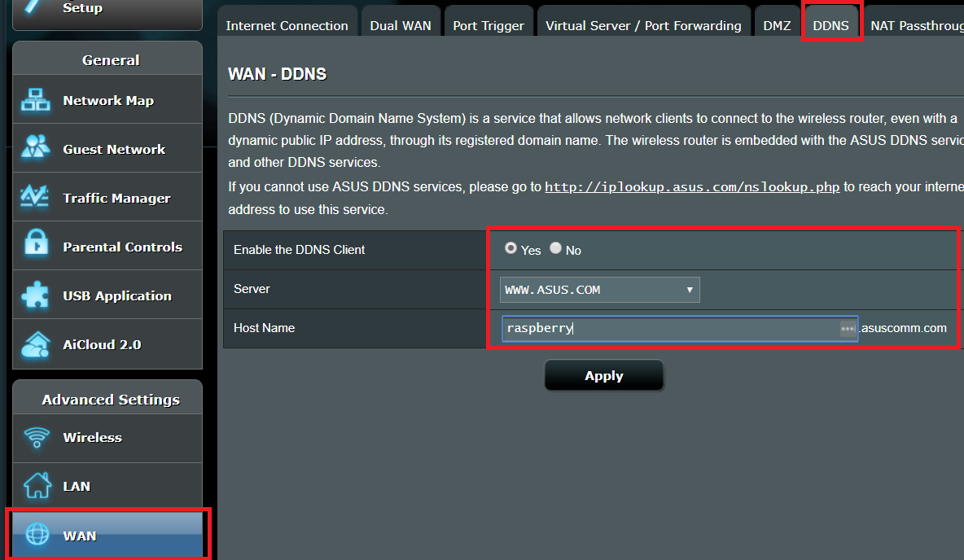This screenshot has width=964, height=560.
Task: Select No to disable DDNS Client
Action: [x=556, y=247]
